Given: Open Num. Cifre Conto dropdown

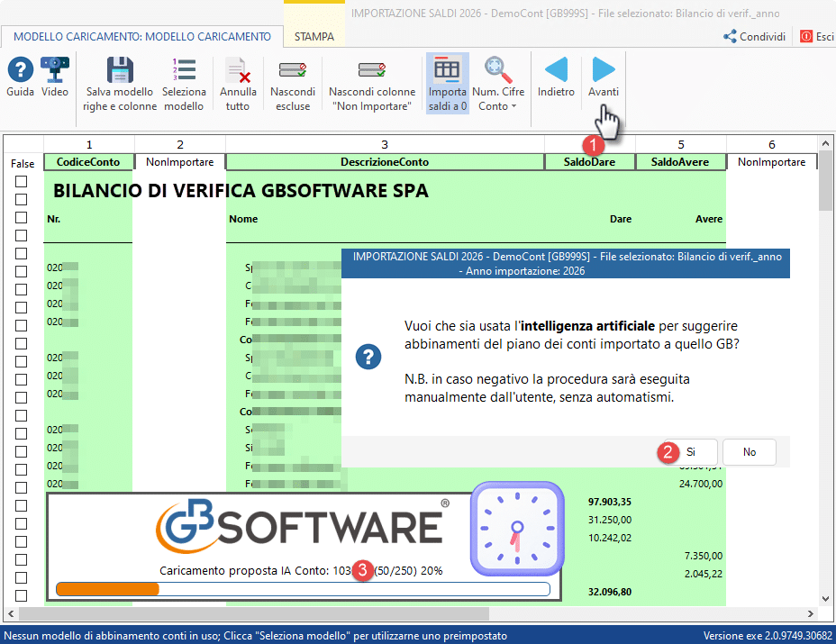Looking at the screenshot, I should click(x=498, y=85).
